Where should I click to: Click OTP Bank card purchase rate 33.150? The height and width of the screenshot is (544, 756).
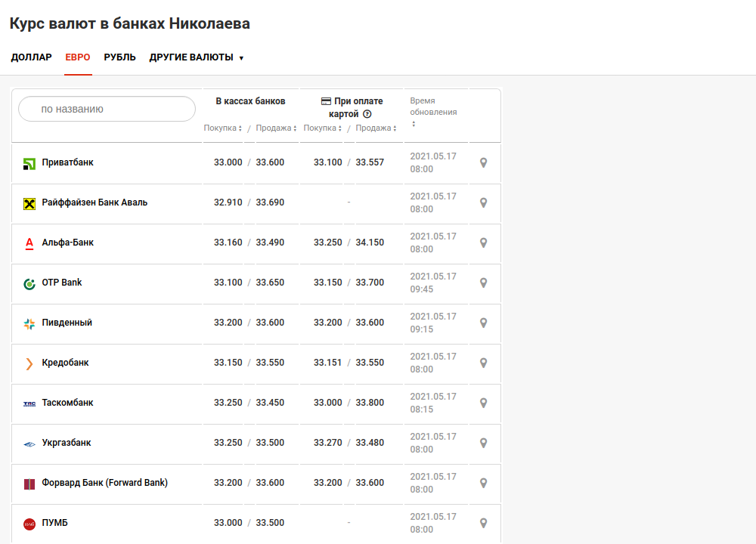328,283
